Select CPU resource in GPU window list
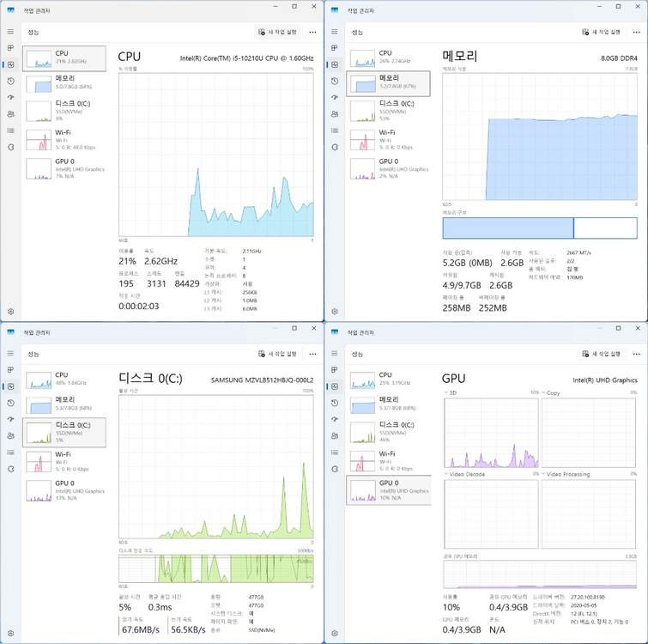This screenshot has height=644, width=648. [388, 380]
